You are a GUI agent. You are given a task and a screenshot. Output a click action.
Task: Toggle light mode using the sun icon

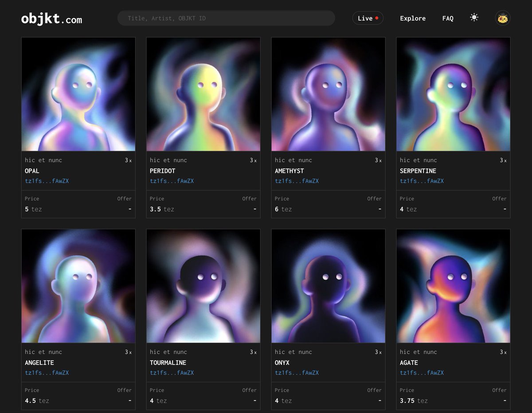point(474,18)
